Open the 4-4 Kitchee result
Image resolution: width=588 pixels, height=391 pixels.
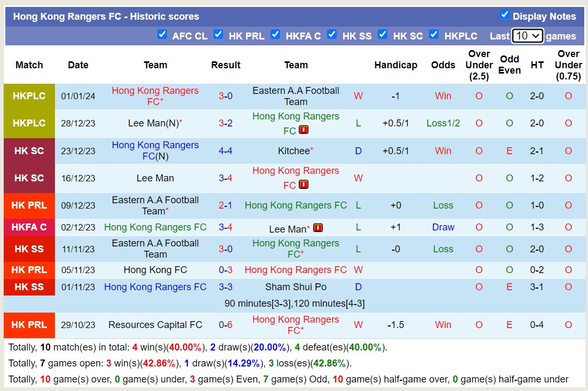pos(225,151)
